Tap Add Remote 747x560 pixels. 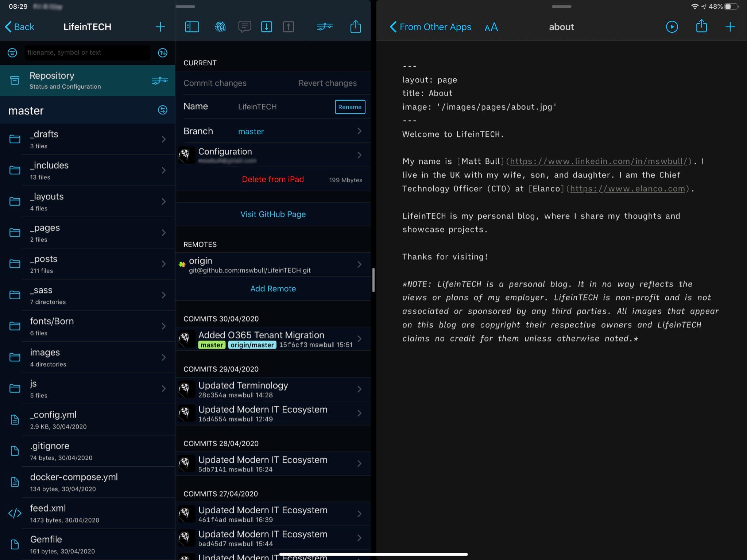coord(273,289)
